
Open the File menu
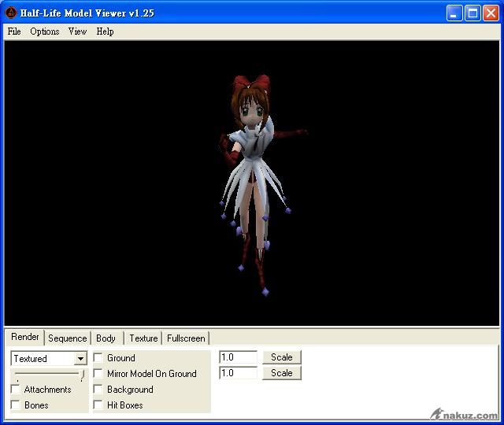point(14,31)
